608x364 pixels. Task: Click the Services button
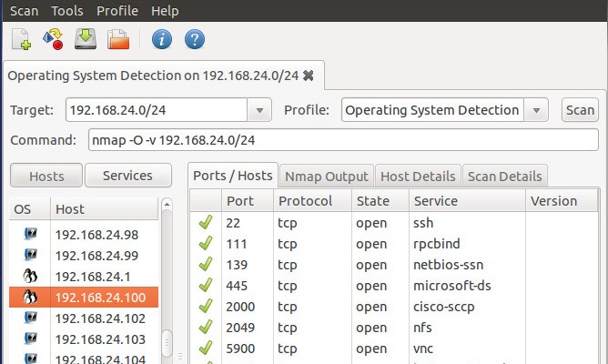[x=128, y=176]
